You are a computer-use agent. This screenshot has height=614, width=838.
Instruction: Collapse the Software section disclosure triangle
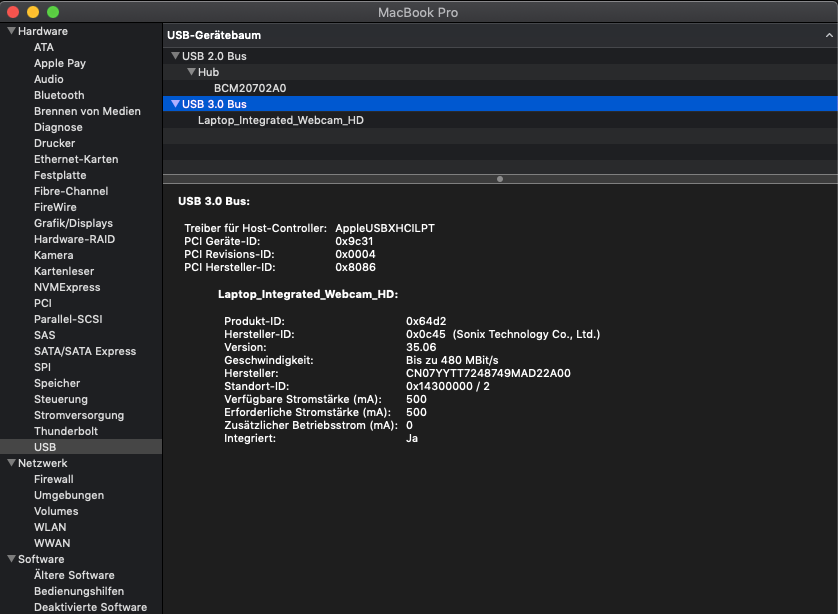[10, 559]
